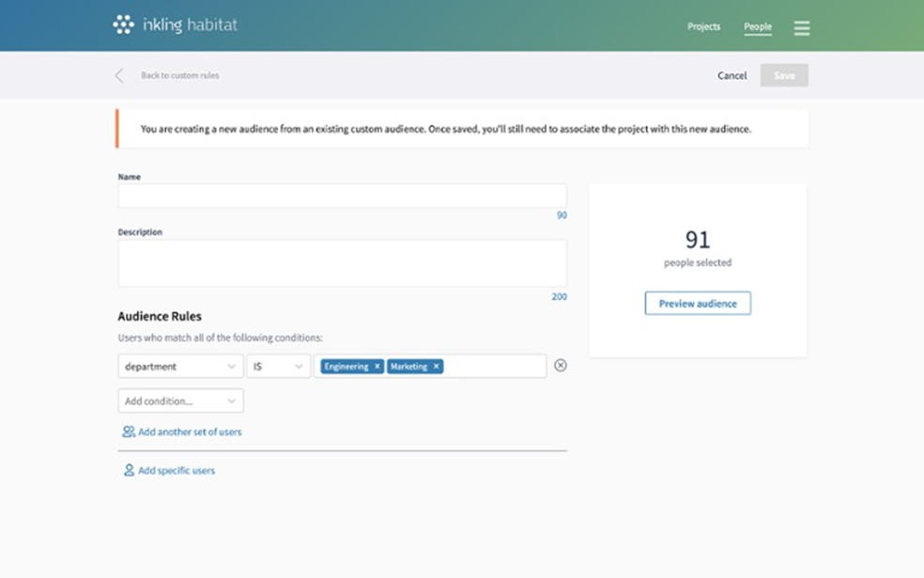
Task: Click the back arrow chevron icon
Action: pos(119,75)
